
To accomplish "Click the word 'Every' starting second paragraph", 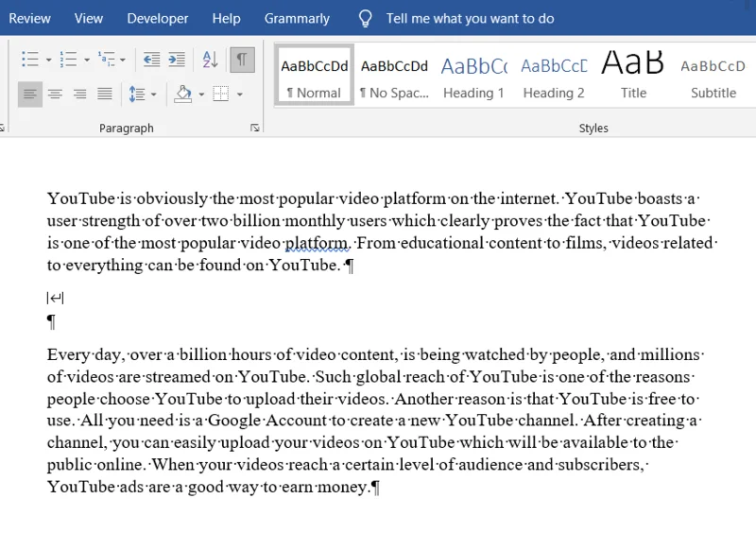I will click(x=68, y=355).
